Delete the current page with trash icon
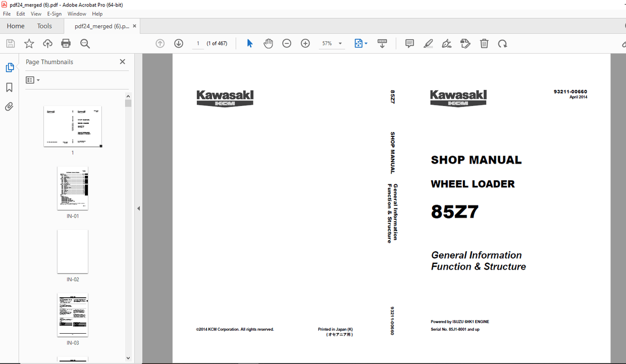Screen dimensions: 626x364 point(484,43)
